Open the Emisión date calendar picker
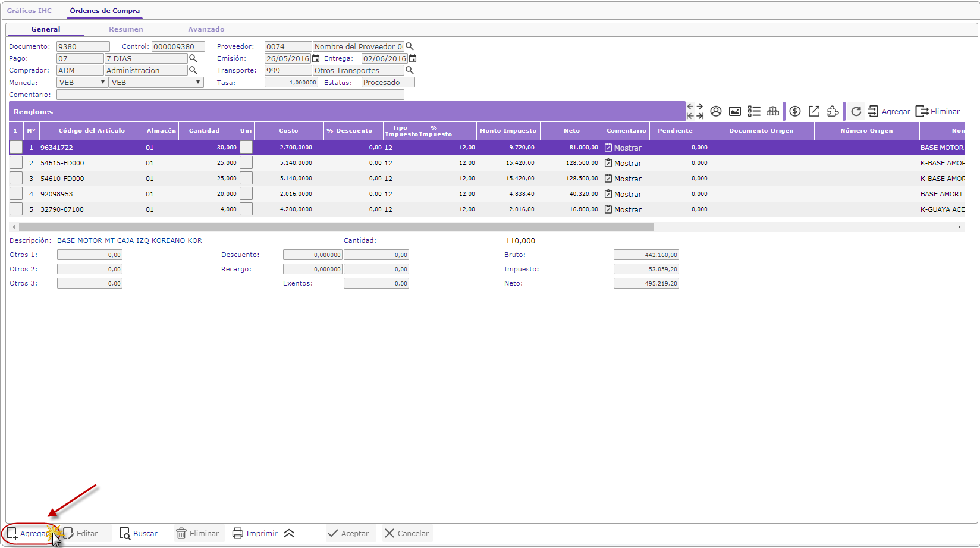 click(x=316, y=59)
